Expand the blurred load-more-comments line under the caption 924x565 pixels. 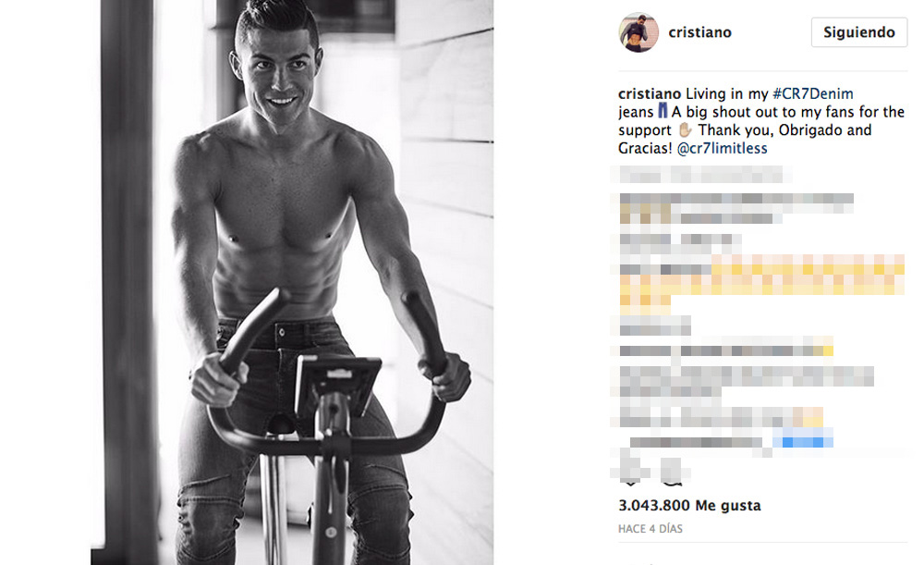pos(701,175)
